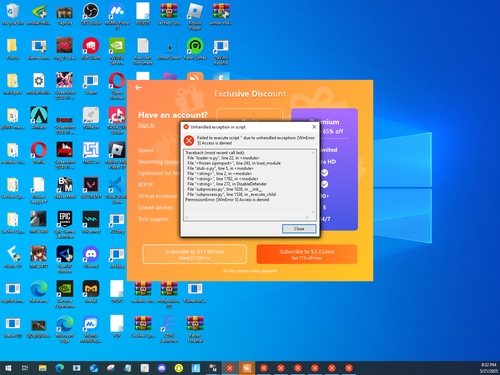Select the Premium plan card

point(324,169)
